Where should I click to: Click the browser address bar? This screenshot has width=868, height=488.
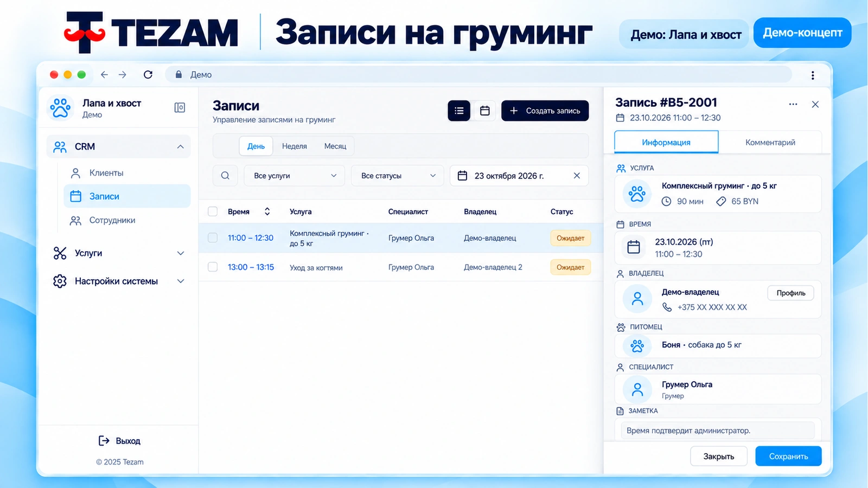point(478,75)
